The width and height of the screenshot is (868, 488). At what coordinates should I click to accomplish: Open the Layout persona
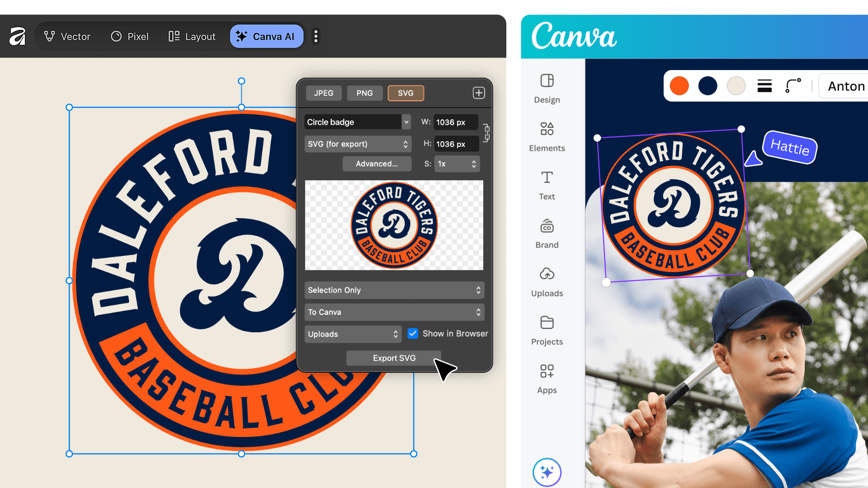pos(191,36)
